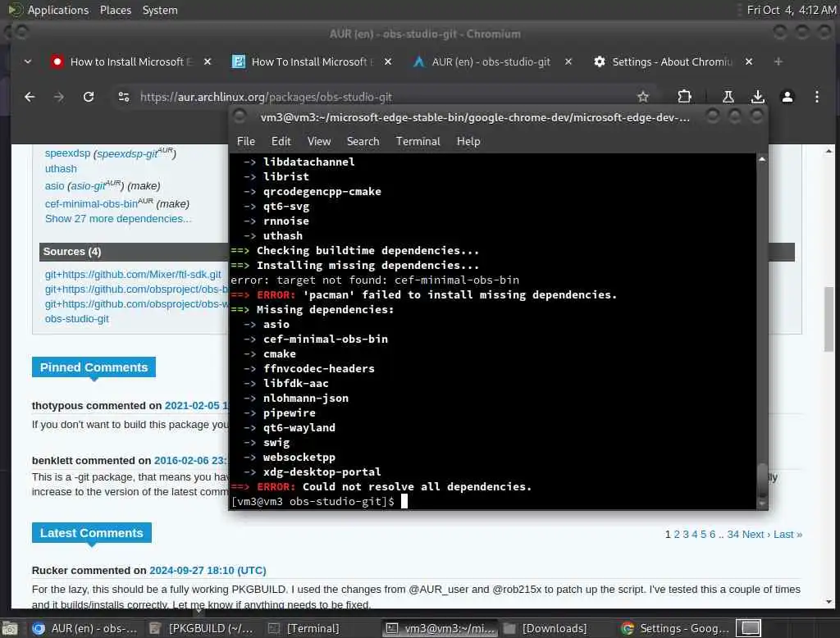Open the obs-studio-git source link
Image resolution: width=840 pixels, height=638 pixels.
(76, 319)
